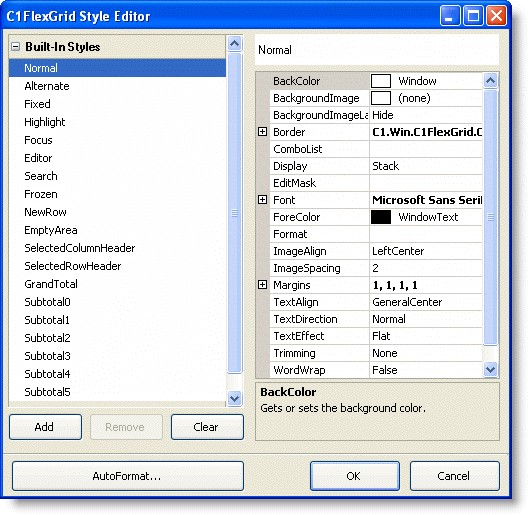Screen dimensions: 528x515
Task: Click the property grid scrollbar thumb
Action: pos(491,217)
